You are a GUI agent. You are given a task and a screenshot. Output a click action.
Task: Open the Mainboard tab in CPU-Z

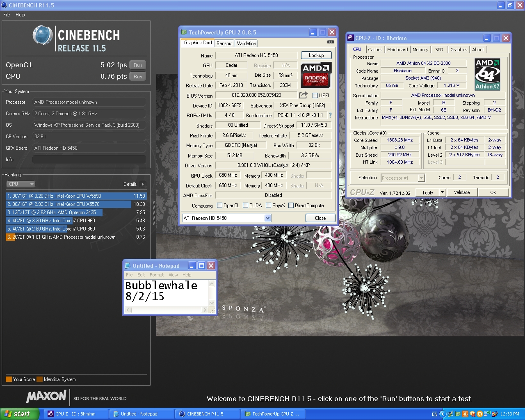[x=397, y=50]
